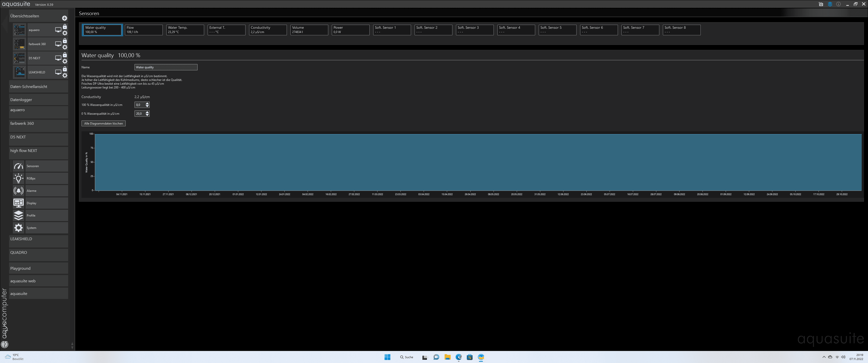Open the aquaero overview thumbnail
This screenshot has width=868, height=363.
19,30
